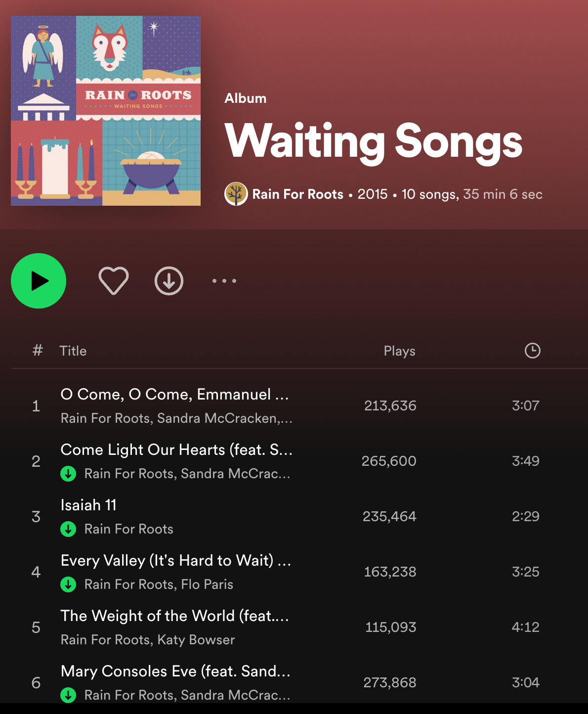This screenshot has height=714, width=588.
Task: Open Katy Bowser artist link on track 5
Action: tap(196, 640)
